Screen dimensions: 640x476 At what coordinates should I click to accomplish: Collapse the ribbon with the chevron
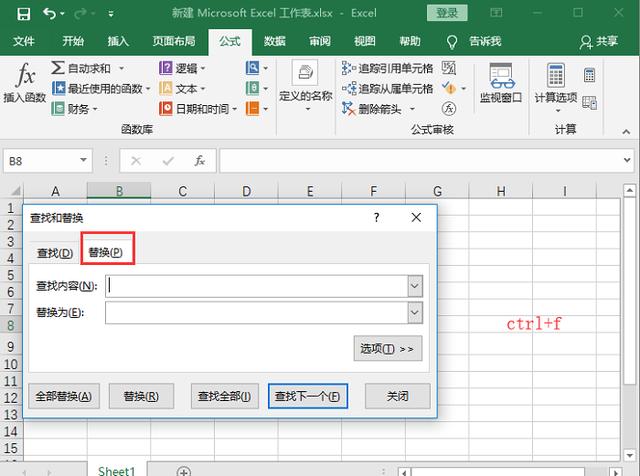pyautogui.click(x=626, y=131)
